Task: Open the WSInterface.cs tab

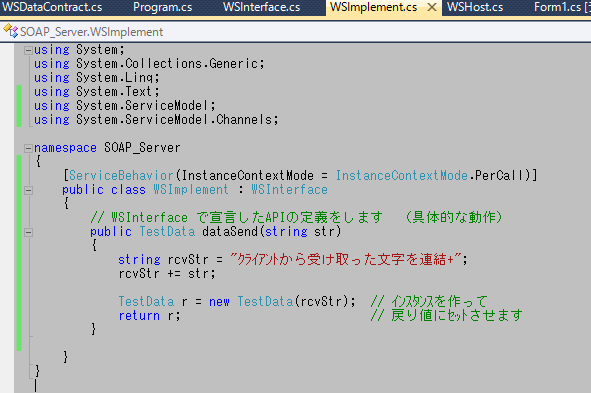Action: (262, 7)
